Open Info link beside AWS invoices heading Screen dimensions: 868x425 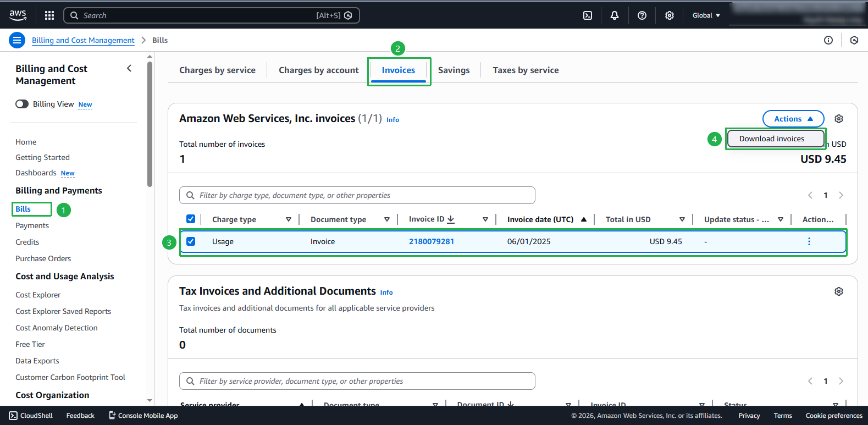tap(392, 120)
